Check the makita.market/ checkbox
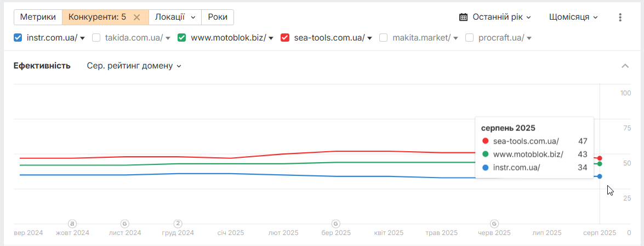This screenshot has width=644, height=246. tap(384, 38)
